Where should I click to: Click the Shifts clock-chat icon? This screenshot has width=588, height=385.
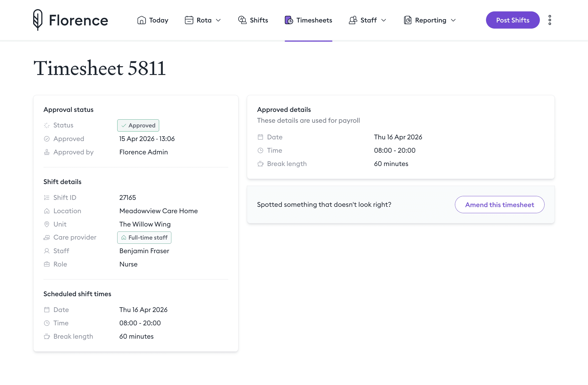coord(242,20)
